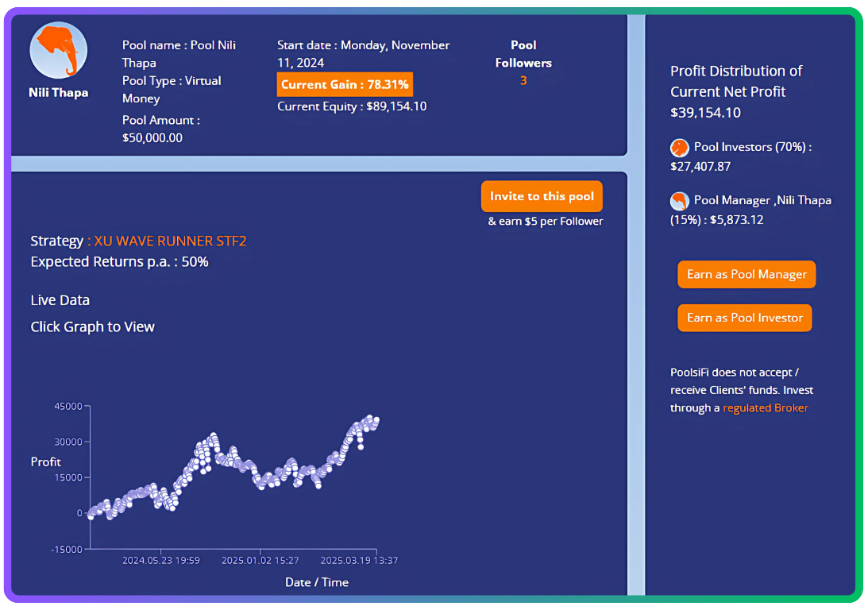Click the Pool Type Virtual Money text
Screen dimensions: 868x610
pos(172,89)
